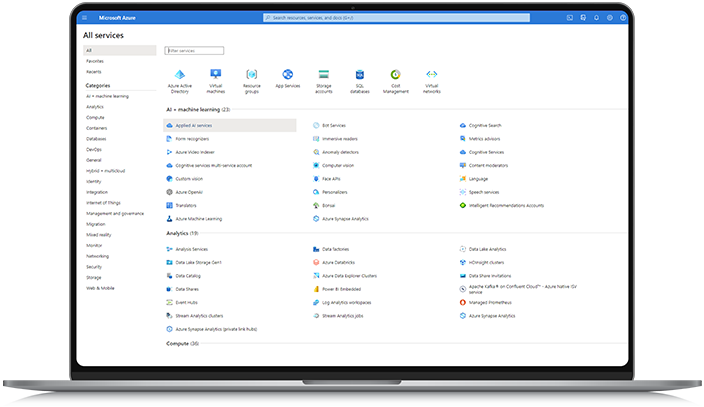Click the Managed Prometheus icon
Image resolution: width=704 pixels, height=407 pixels.
coord(463,302)
